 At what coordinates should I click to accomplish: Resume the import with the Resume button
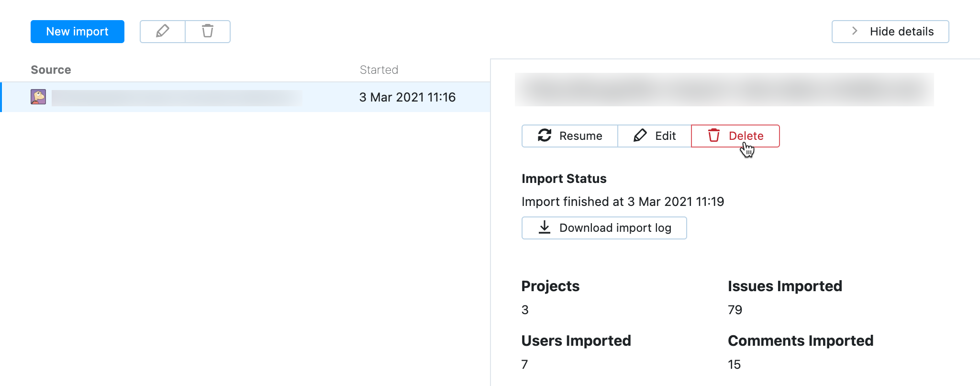click(569, 136)
